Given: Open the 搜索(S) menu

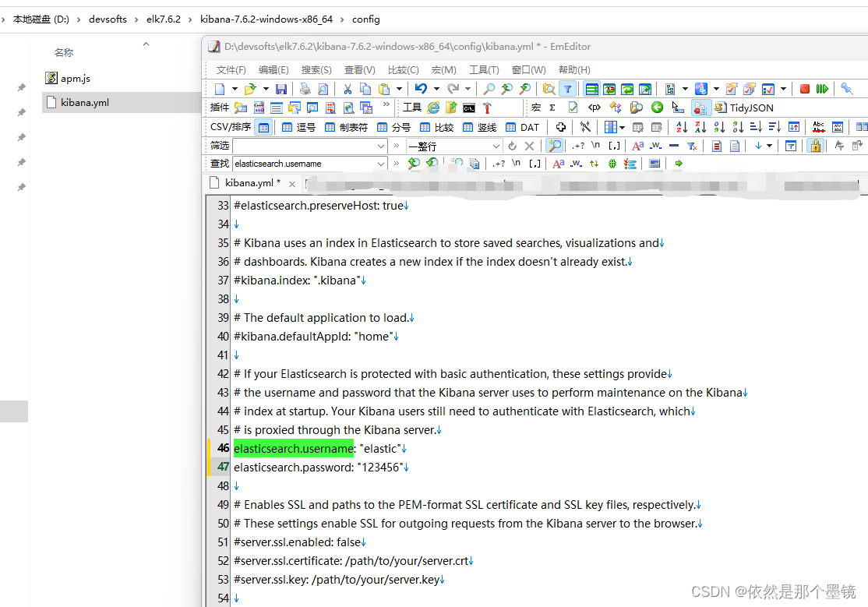Looking at the screenshot, I should [x=316, y=70].
